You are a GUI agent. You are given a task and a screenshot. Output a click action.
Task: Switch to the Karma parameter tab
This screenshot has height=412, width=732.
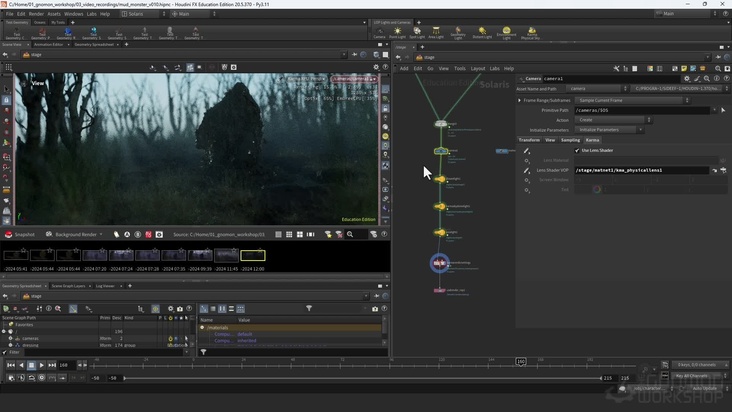592,140
